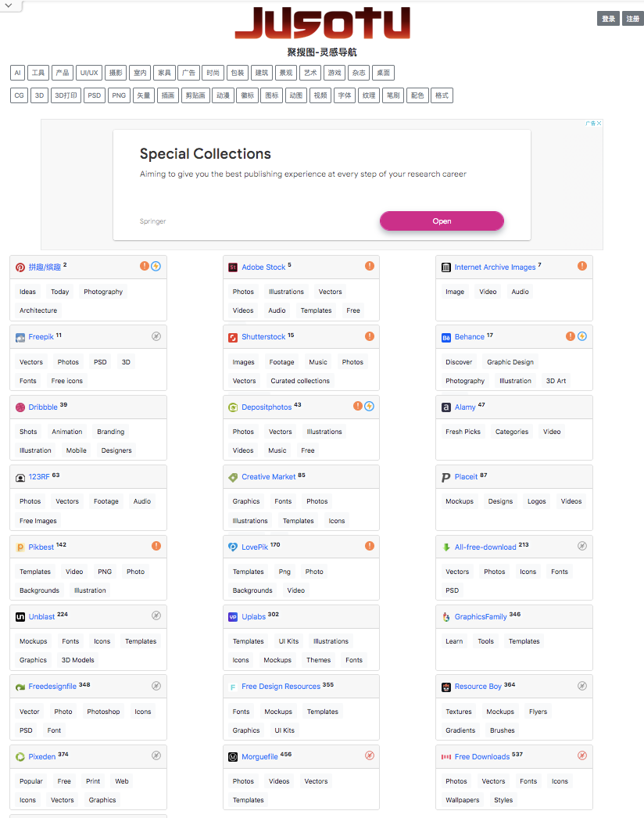Click the Dribbble logo icon
644x818 pixels.
click(20, 407)
